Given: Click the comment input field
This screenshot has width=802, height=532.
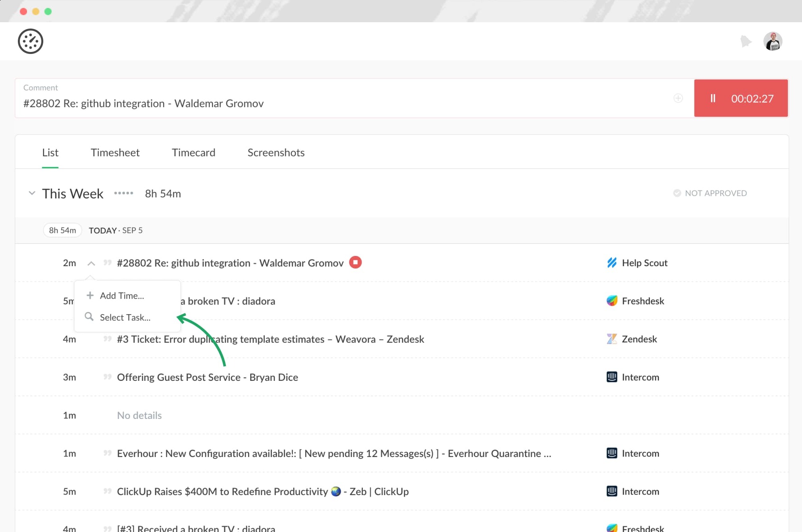Looking at the screenshot, I should coord(278,103).
